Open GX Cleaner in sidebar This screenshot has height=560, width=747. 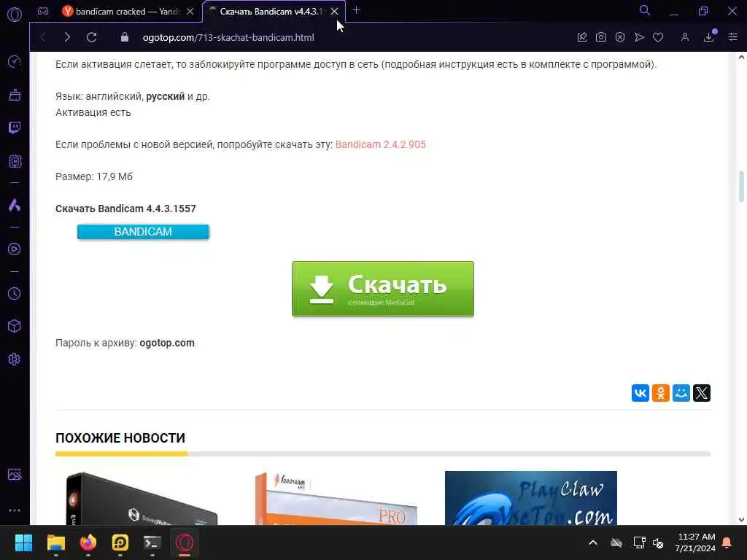pyautogui.click(x=15, y=95)
